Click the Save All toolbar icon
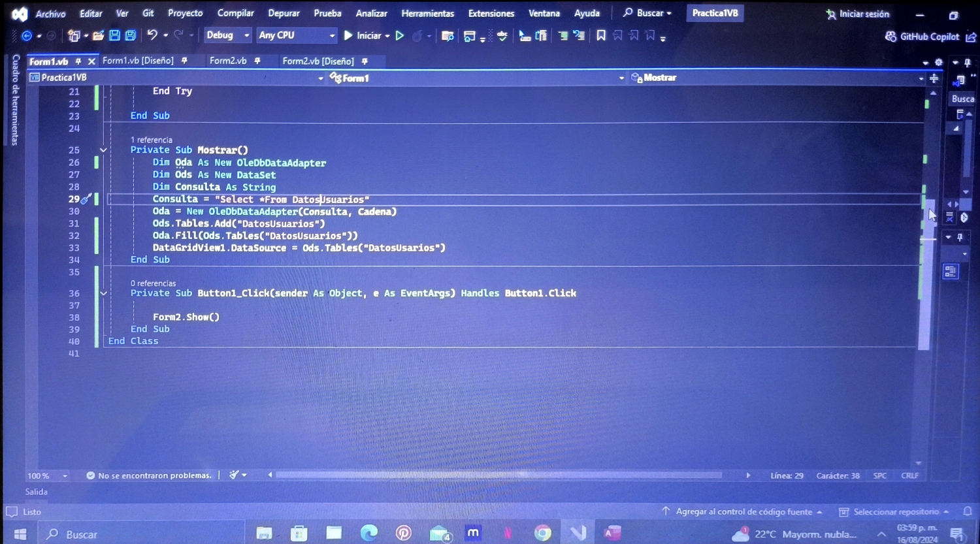Viewport: 980px width, 544px height. click(x=131, y=35)
